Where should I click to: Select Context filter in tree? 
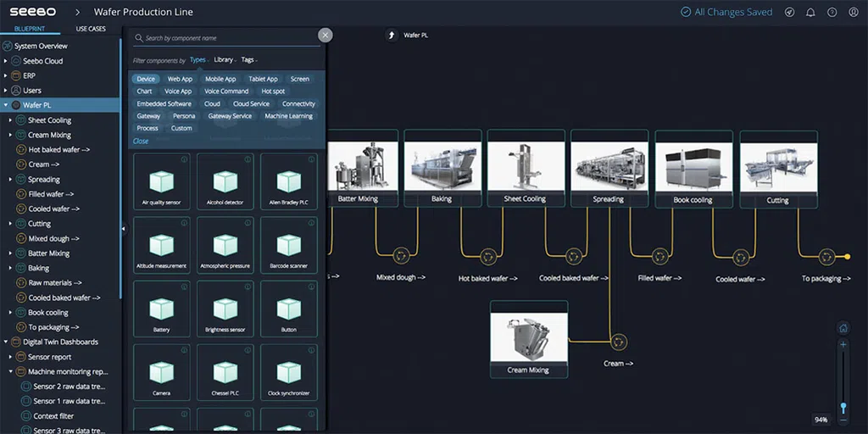click(53, 415)
